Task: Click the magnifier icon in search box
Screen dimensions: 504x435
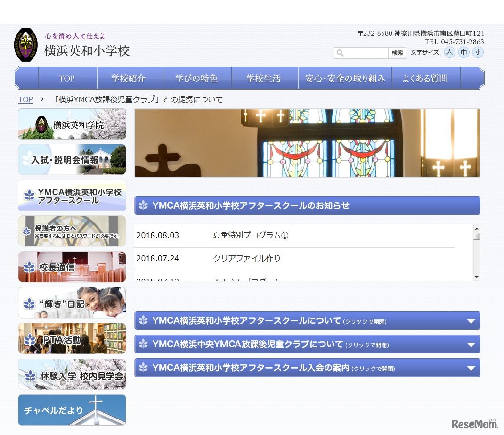Action: click(340, 53)
